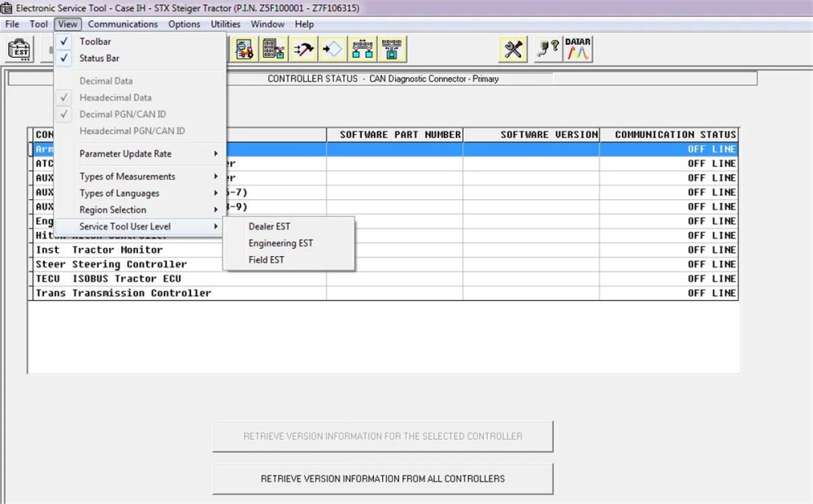Open the binary network controllers icon
The image size is (813, 504).
point(363,50)
